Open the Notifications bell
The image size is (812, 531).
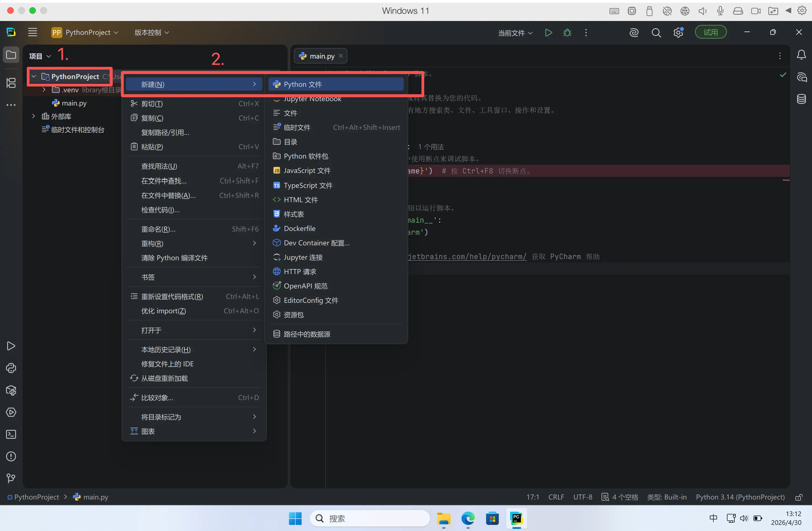[802, 55]
